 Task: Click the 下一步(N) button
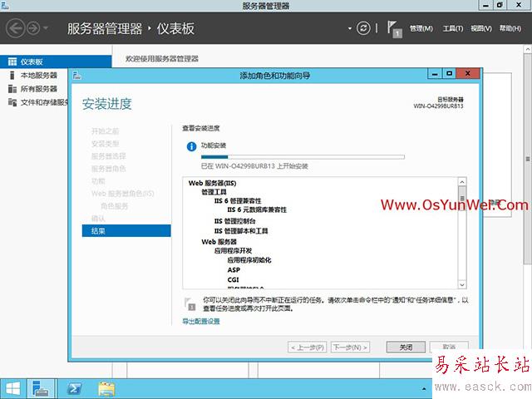[350, 347]
